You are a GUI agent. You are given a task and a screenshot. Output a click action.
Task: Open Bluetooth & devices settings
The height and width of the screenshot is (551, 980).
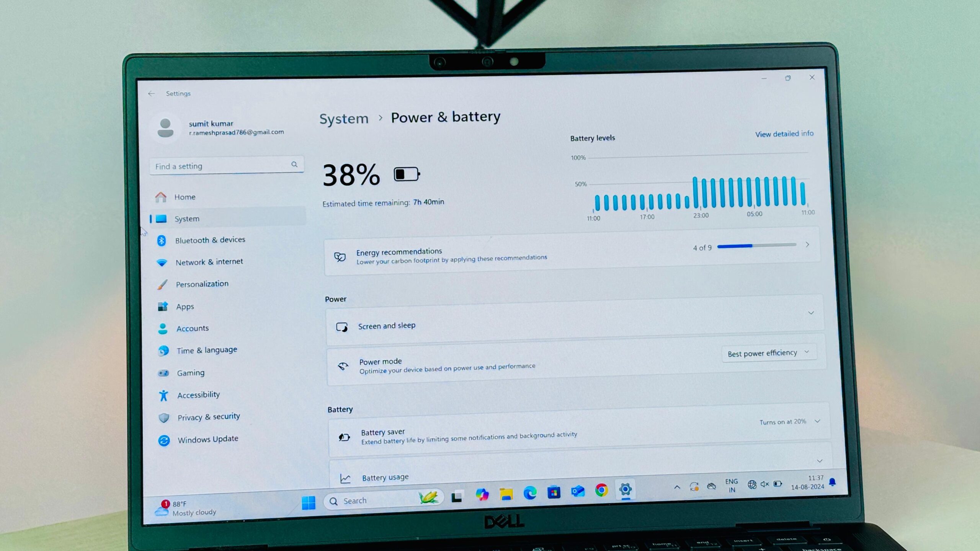click(210, 240)
